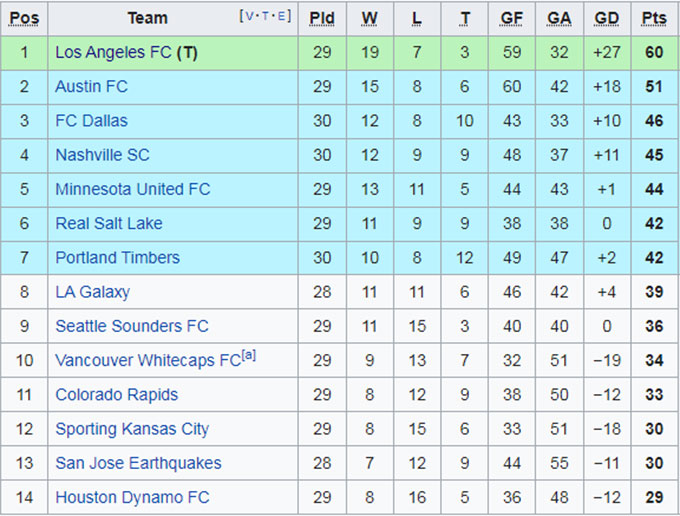Click the V (view template) link
The height and width of the screenshot is (516, 680).
coord(248,16)
